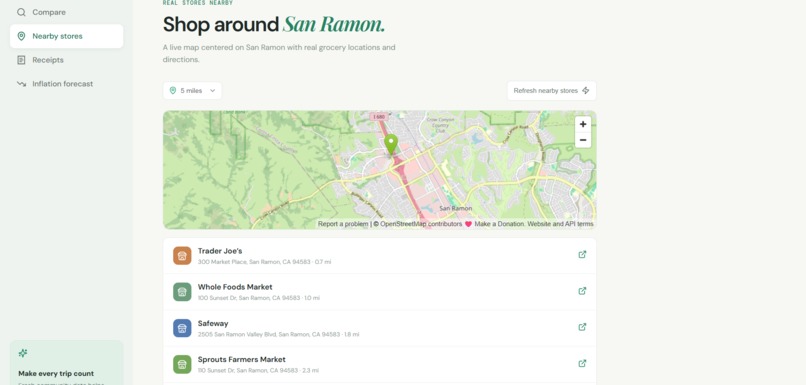806x385 pixels.
Task: Go to Receipts page
Action: coord(66,60)
